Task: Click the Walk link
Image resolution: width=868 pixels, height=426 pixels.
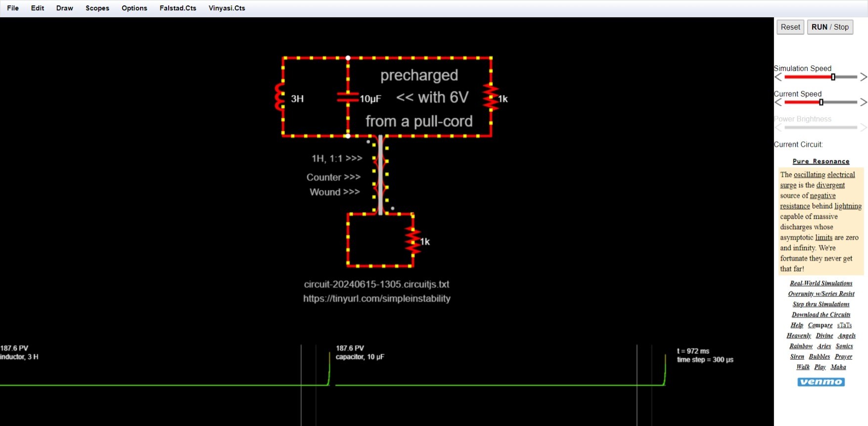Action: tap(803, 367)
